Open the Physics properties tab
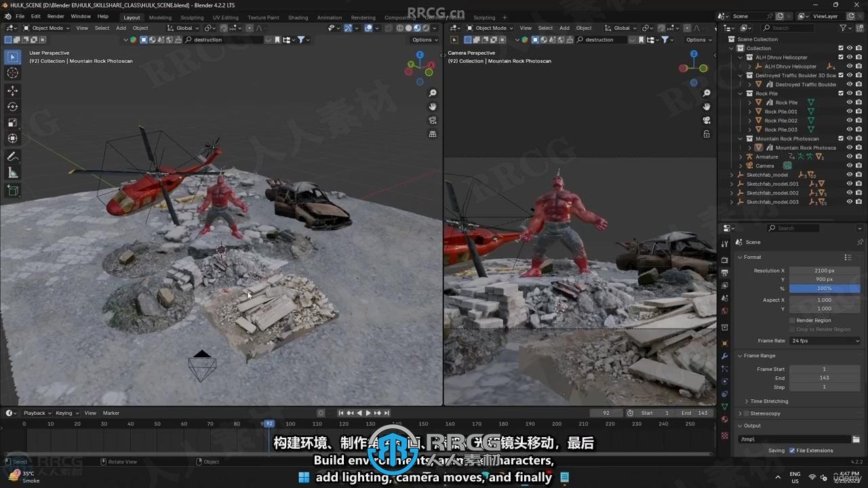This screenshot has height=488, width=868. click(724, 382)
